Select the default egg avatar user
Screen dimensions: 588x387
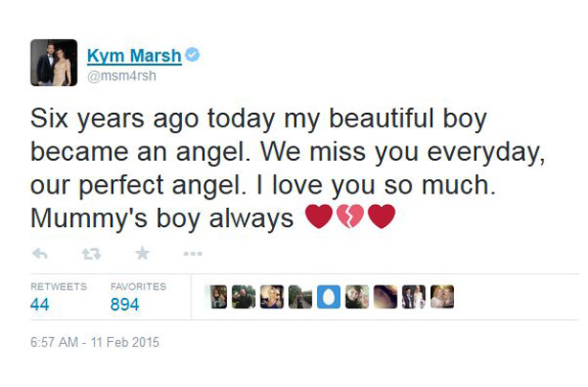(x=328, y=297)
